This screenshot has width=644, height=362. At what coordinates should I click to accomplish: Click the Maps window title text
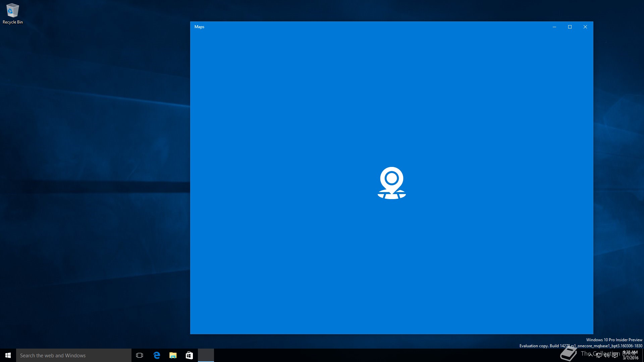199,27
